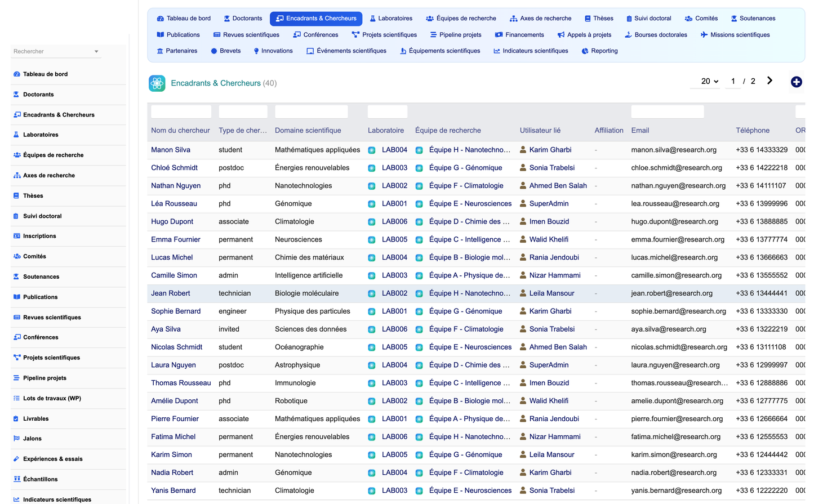Click Type de chercheur filter field
Viewport: 814px width, 504px height.
click(x=243, y=111)
